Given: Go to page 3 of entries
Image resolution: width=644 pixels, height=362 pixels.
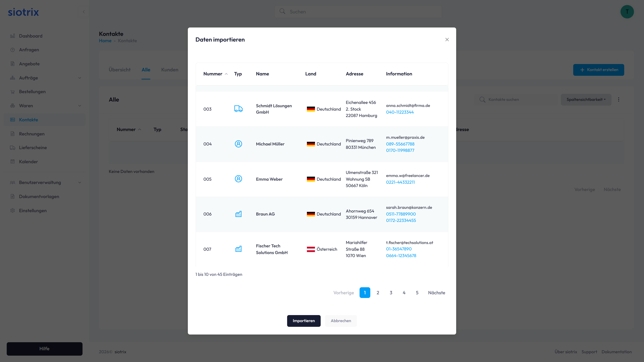Looking at the screenshot, I should pos(391,293).
